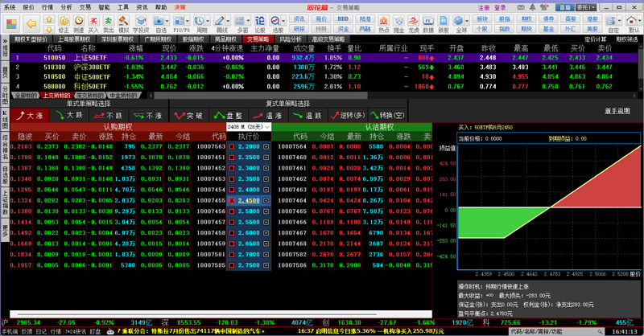Click the horizontal scrollbar under the ETF list
This screenshot has width=644, height=336.
[261, 95]
